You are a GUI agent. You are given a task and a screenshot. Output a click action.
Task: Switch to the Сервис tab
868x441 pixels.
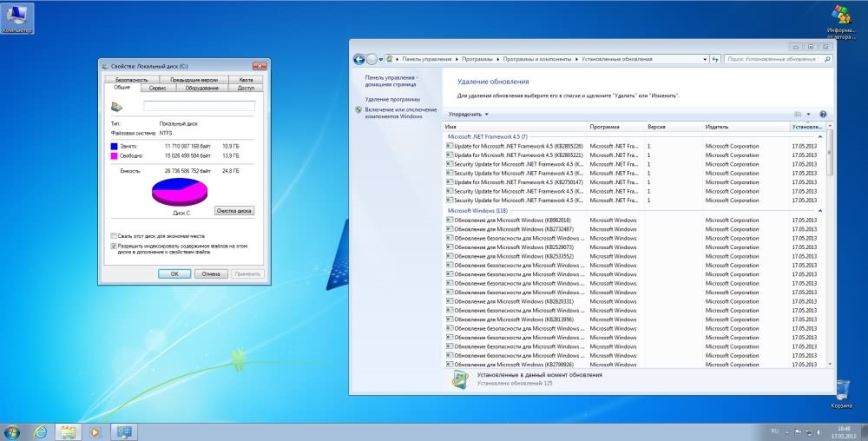[157, 88]
